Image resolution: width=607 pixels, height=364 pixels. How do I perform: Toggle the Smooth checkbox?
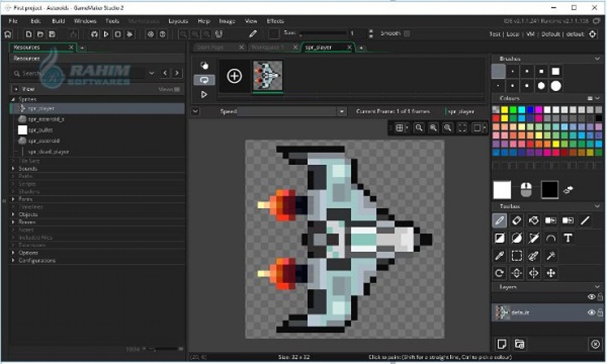[x=407, y=34]
